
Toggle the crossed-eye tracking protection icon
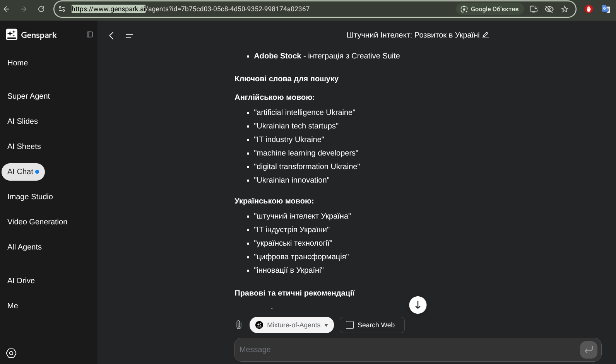click(x=549, y=9)
